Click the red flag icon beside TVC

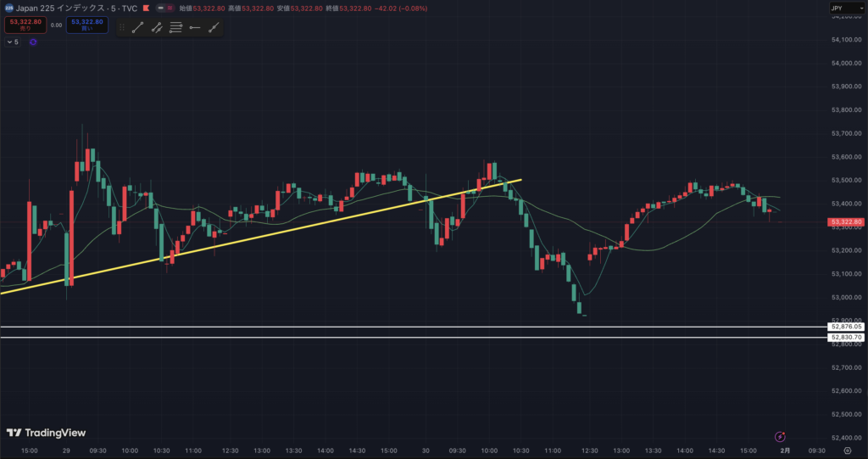(147, 8)
